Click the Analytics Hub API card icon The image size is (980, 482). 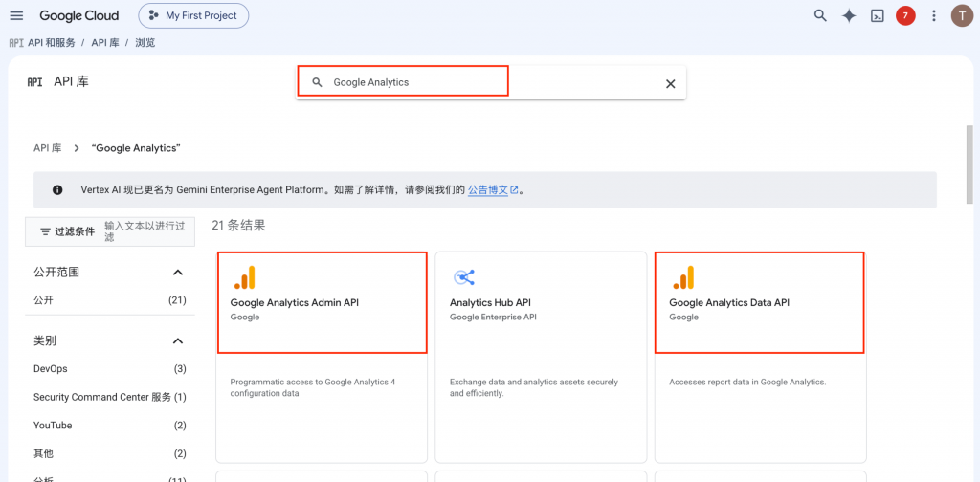(464, 277)
